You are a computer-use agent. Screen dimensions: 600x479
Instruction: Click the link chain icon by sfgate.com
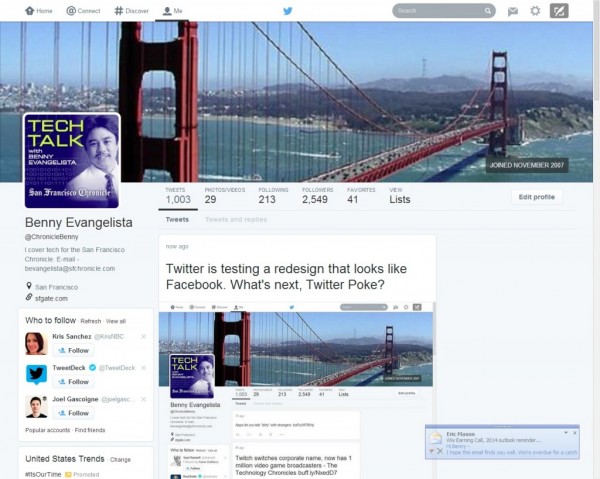pyautogui.click(x=29, y=297)
